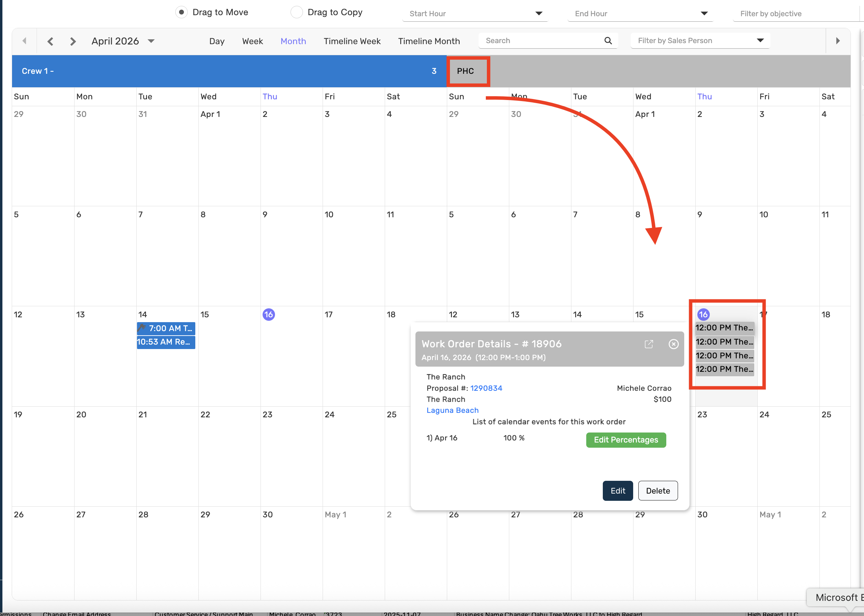The image size is (864, 616).
Task: Open proposal 1290834 link
Action: (x=486, y=388)
